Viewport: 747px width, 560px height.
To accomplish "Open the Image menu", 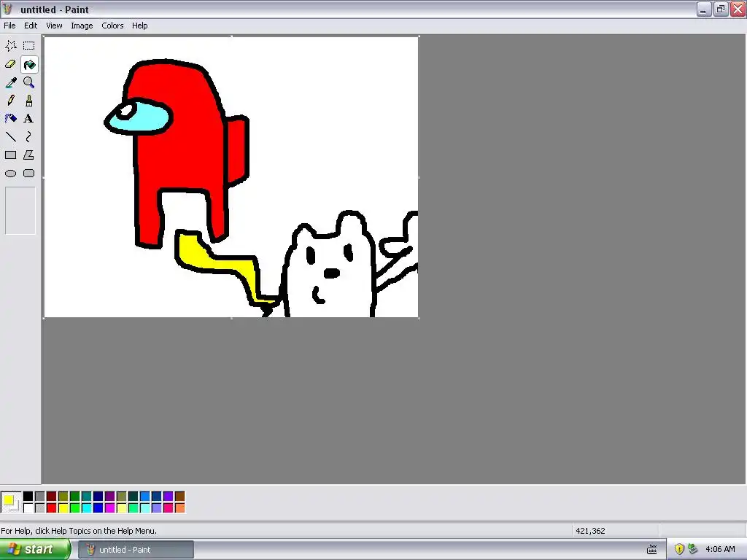I will 82,26.
